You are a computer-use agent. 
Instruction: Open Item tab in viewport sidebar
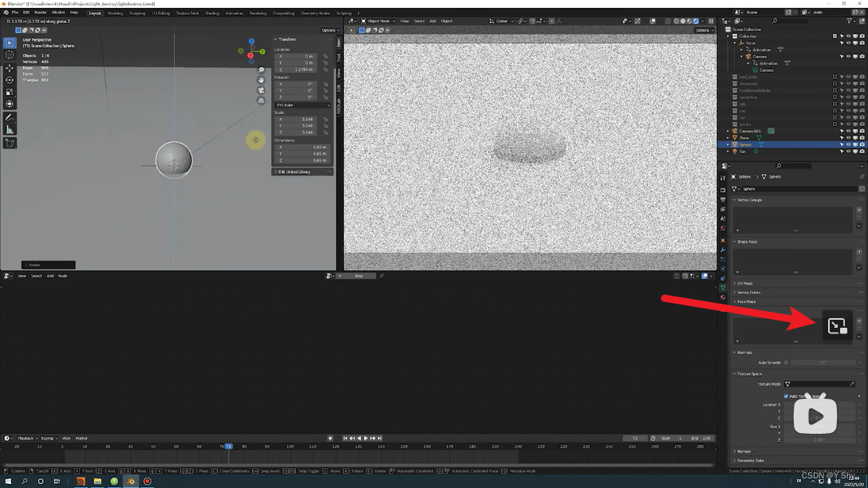339,42
